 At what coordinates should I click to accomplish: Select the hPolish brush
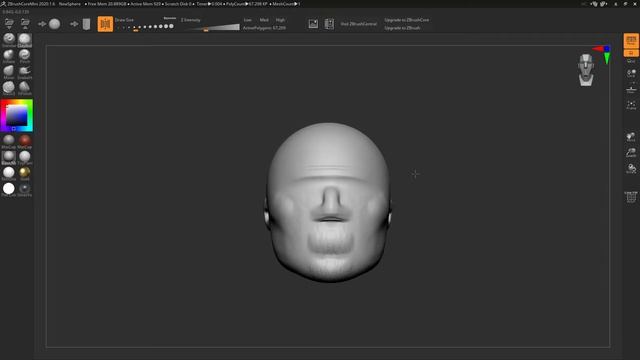coord(24,87)
